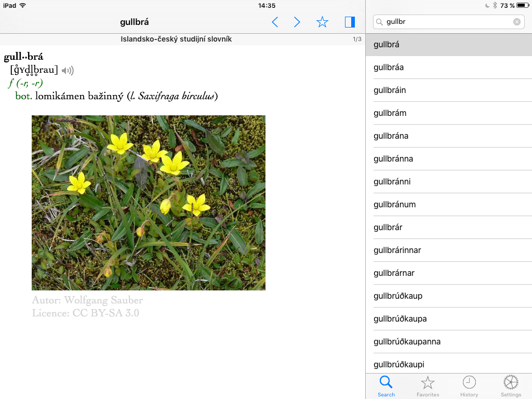Screen dimensions: 532x399
Task: Tap the Licence: CC BY-SA 3.0 text
Action: (86, 313)
